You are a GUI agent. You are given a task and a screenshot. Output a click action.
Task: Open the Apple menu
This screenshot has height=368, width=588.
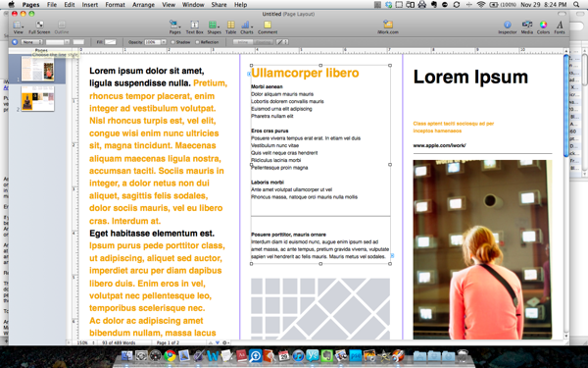point(11,5)
